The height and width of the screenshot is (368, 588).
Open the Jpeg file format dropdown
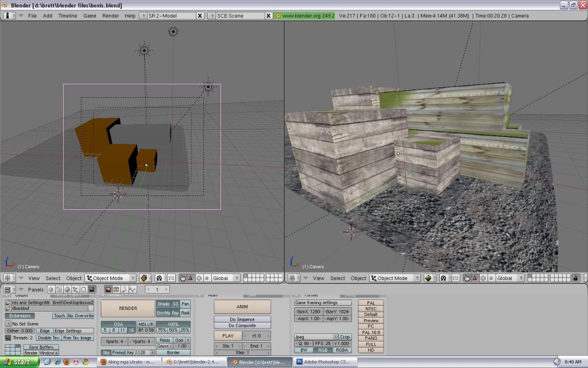tap(316, 336)
